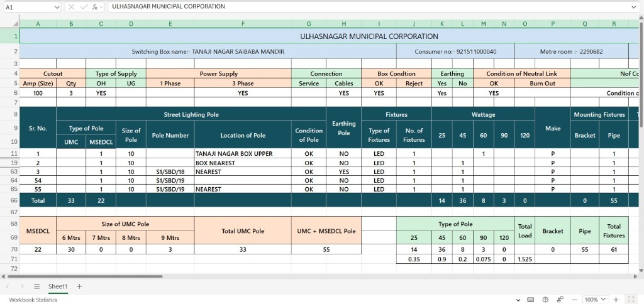Click the Mounting Fixtures header cell

599,114
